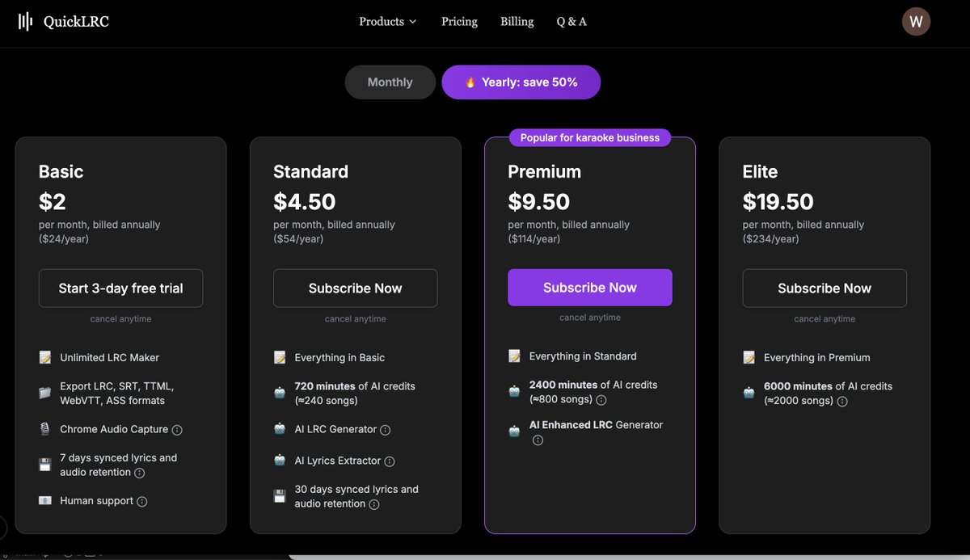The image size is (970, 560).
Task: Click '($24/year)' text on Basic plan
Action: pos(64,238)
